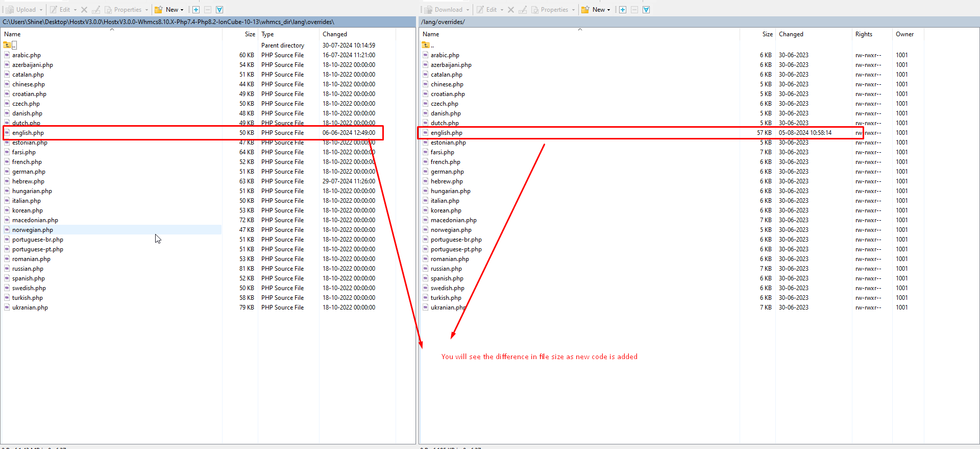Expand the New dropdown in remote toolbar
The image size is (980, 449).
(596, 10)
